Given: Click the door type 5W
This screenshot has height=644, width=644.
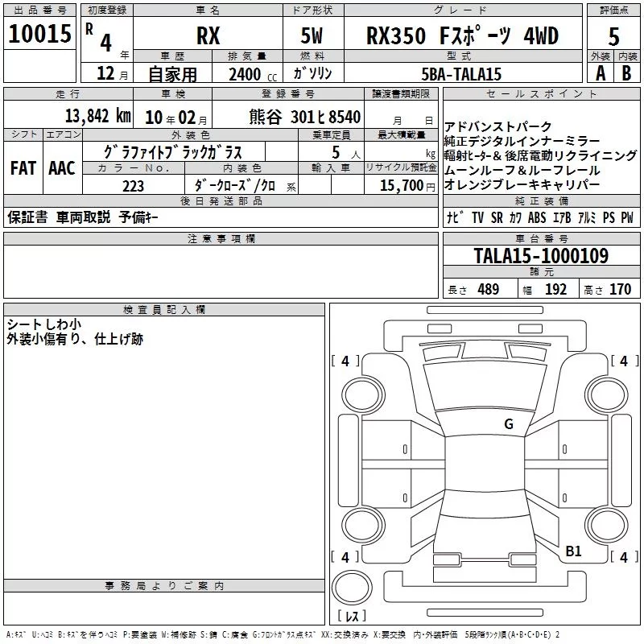Looking at the screenshot, I should tap(312, 35).
